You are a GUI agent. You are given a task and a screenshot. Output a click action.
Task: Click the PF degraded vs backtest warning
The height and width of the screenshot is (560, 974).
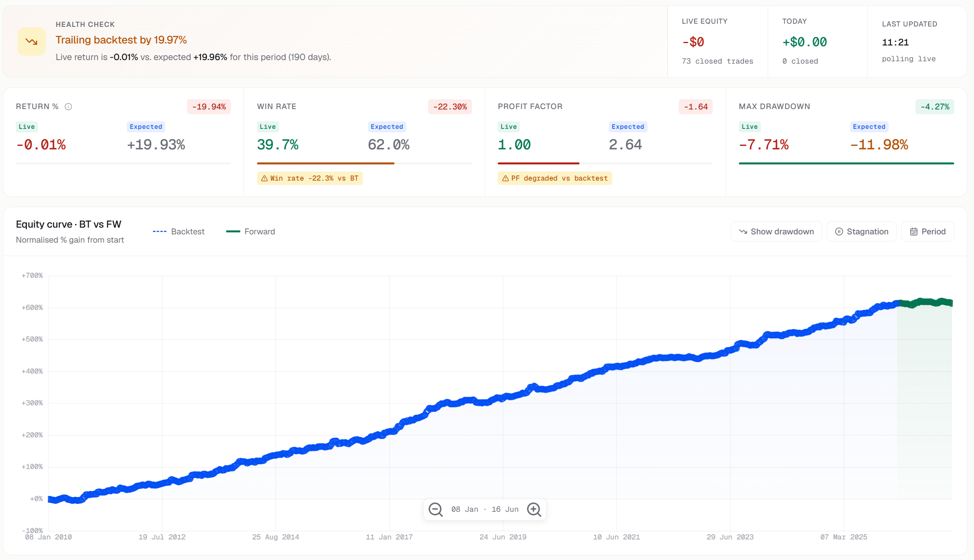coord(555,178)
